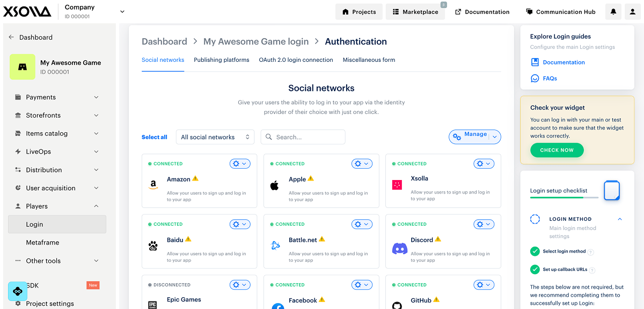
Task: Collapse the Login Method checklist section
Action: point(620,219)
